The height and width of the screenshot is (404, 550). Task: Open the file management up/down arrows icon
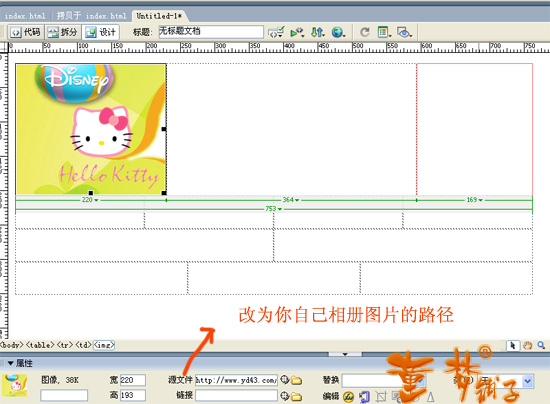coord(318,32)
